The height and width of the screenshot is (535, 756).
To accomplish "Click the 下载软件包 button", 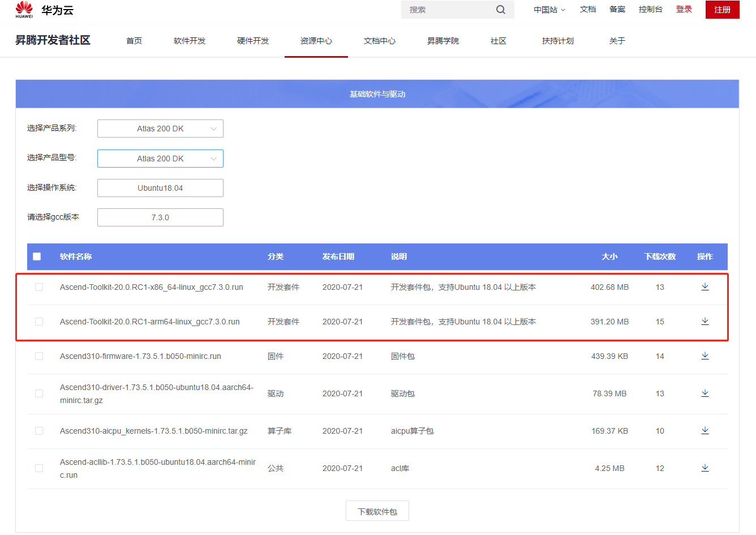I will point(377,511).
